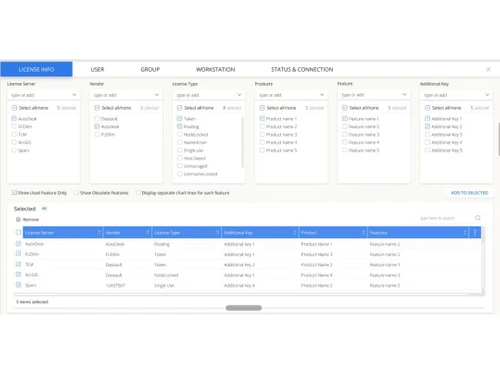The width and height of the screenshot is (500, 375).
Task: Close the filter panel with the X icon
Action: pyautogui.click(x=488, y=69)
